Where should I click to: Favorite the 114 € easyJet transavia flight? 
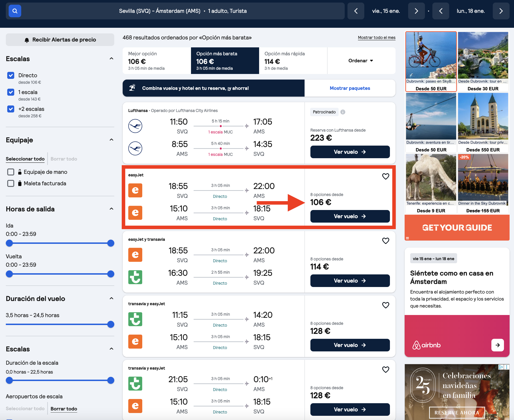tap(385, 241)
